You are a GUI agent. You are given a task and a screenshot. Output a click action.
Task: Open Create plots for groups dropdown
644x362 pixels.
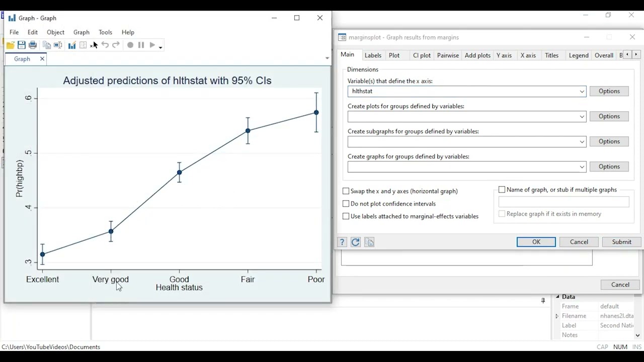click(582, 117)
